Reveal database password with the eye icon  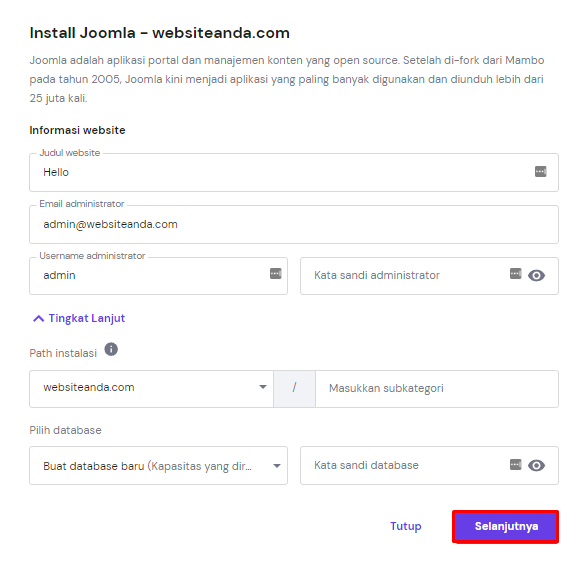[x=536, y=465]
